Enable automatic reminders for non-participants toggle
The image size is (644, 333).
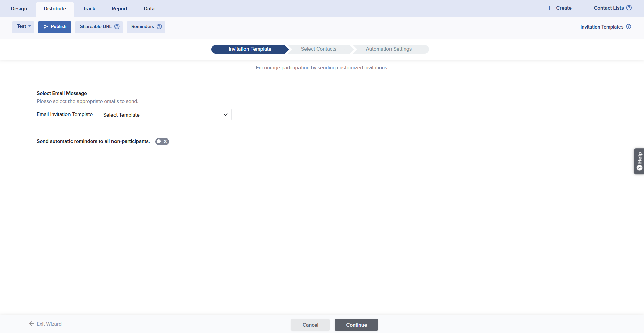162,142
